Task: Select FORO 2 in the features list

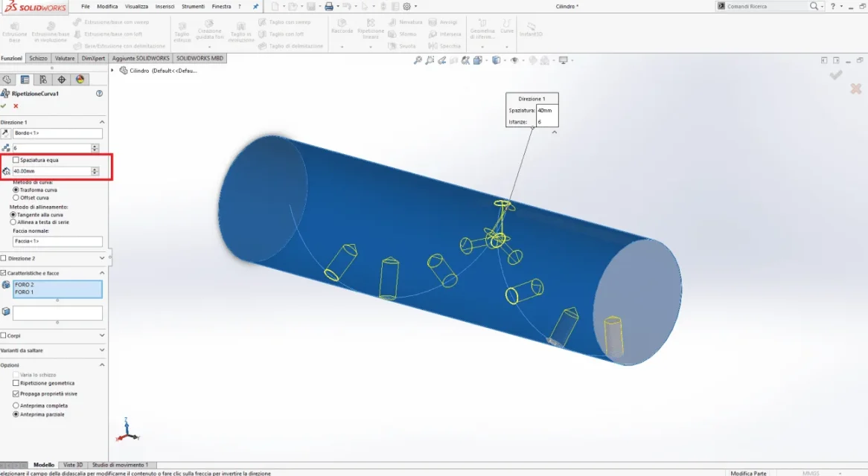Action: click(25, 285)
